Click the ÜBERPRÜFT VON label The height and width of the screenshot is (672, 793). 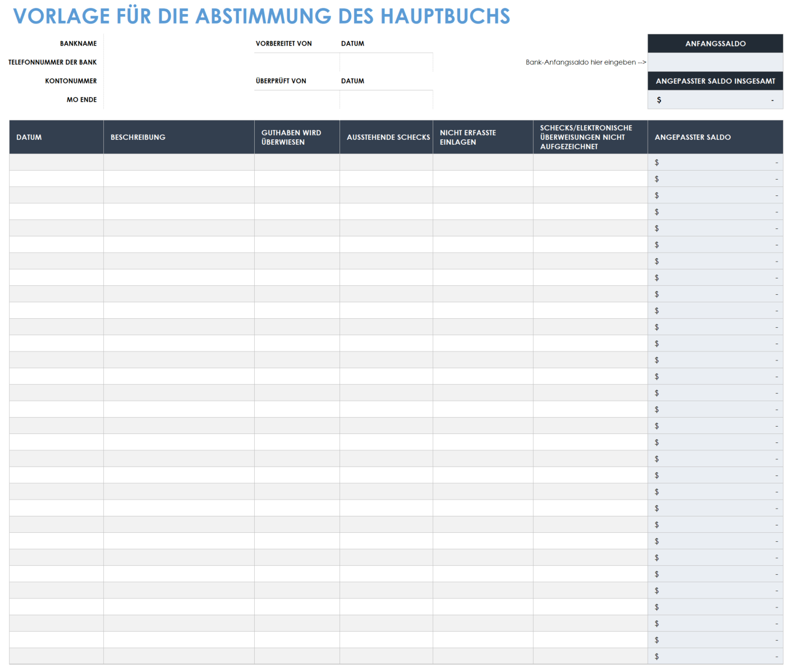pyautogui.click(x=281, y=81)
